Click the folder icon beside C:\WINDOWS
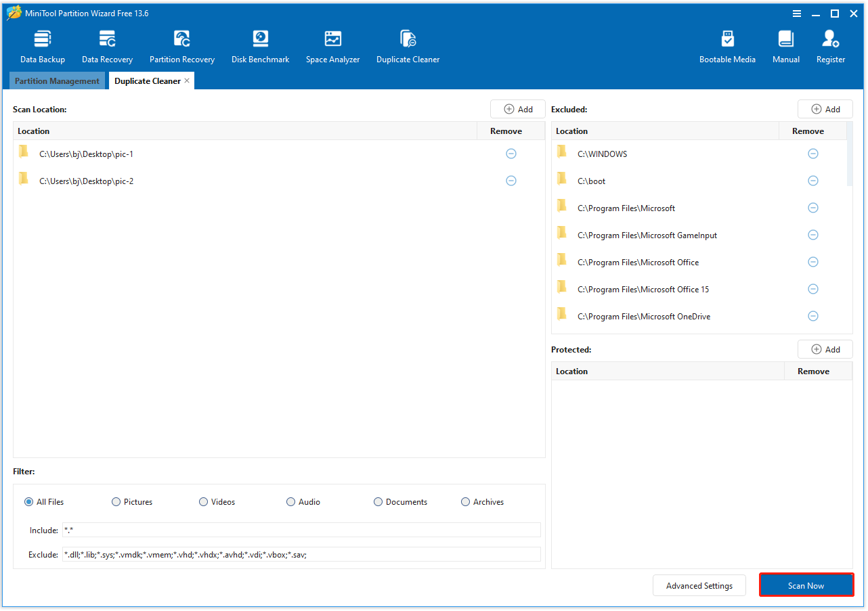Screen dimensions: 868x611 tap(562, 152)
